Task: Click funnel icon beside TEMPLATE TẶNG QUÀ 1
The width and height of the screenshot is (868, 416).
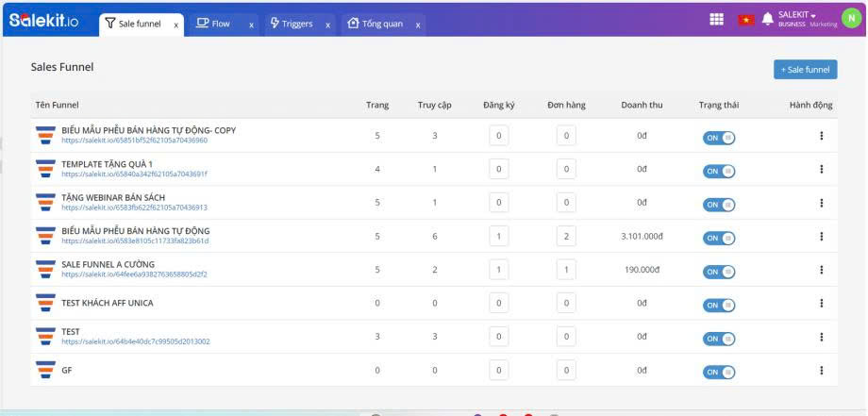Action: (x=45, y=169)
